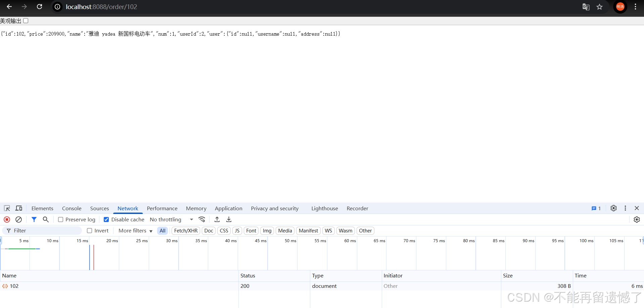Filter requests by Media
This screenshot has width=644, height=308.
(285, 230)
